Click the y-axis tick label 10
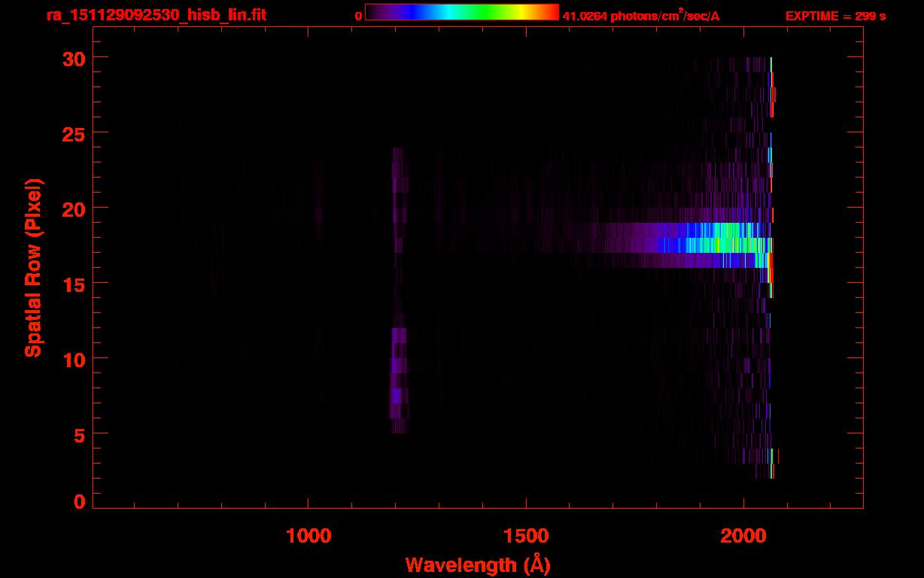The width and height of the screenshot is (924, 578). click(x=74, y=359)
